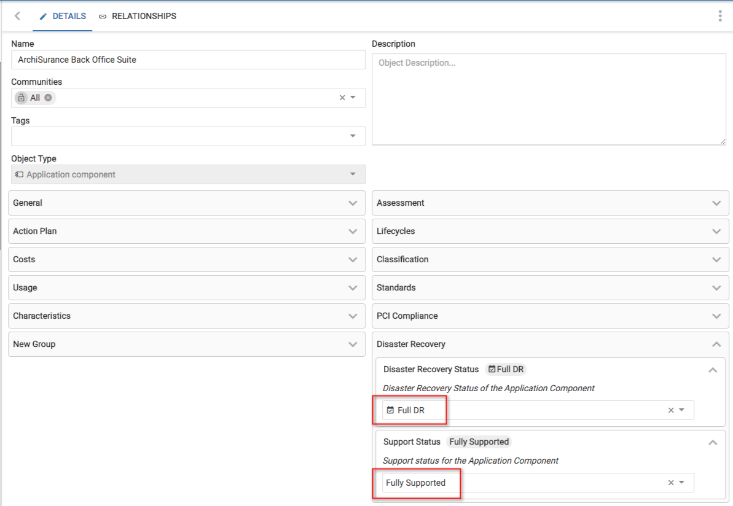Clear the Fully Supported selection

click(x=671, y=483)
